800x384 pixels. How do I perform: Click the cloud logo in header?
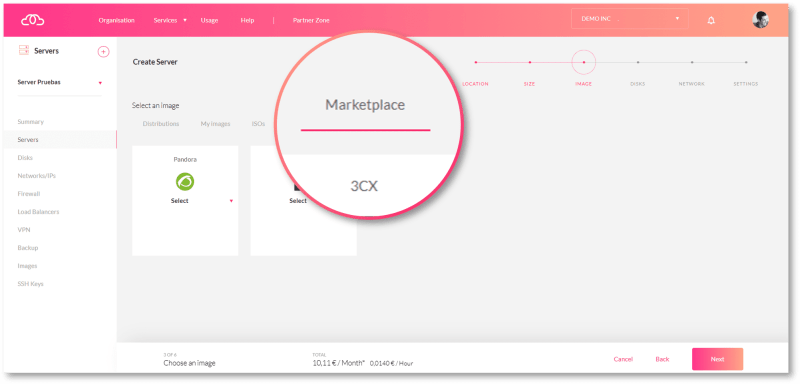(x=33, y=20)
